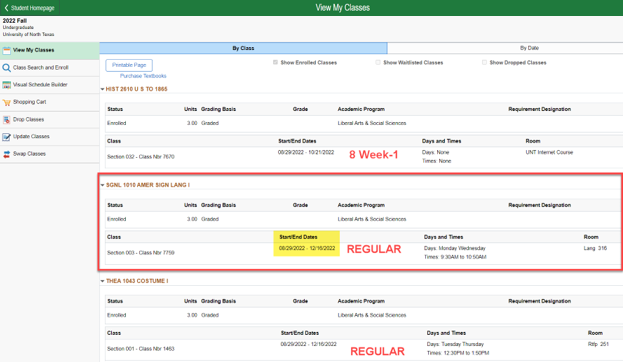Click UNT Internet Course room text

[549, 152]
